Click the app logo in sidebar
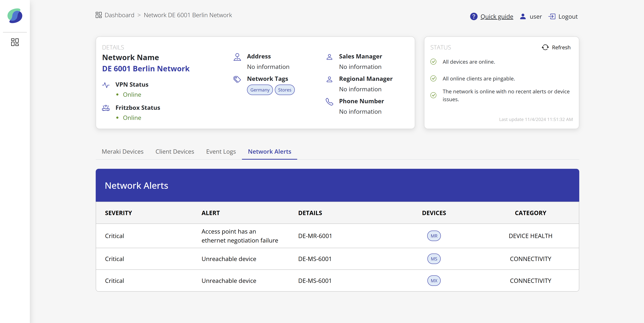 15,16
